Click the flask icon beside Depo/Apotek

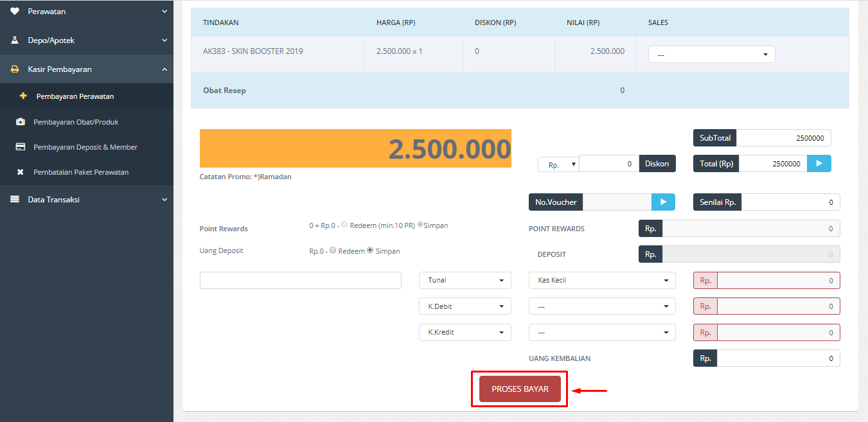[x=15, y=40]
